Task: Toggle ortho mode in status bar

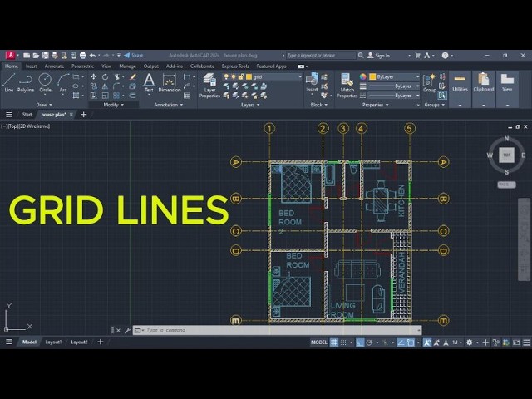Action: pyautogui.click(x=360, y=342)
